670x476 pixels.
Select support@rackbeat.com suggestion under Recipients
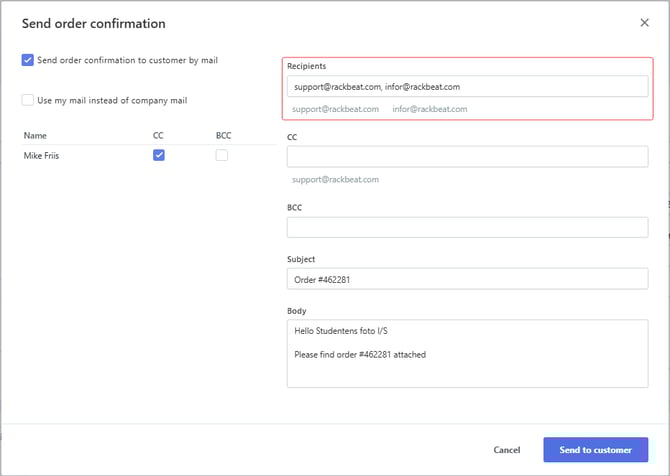pos(335,109)
